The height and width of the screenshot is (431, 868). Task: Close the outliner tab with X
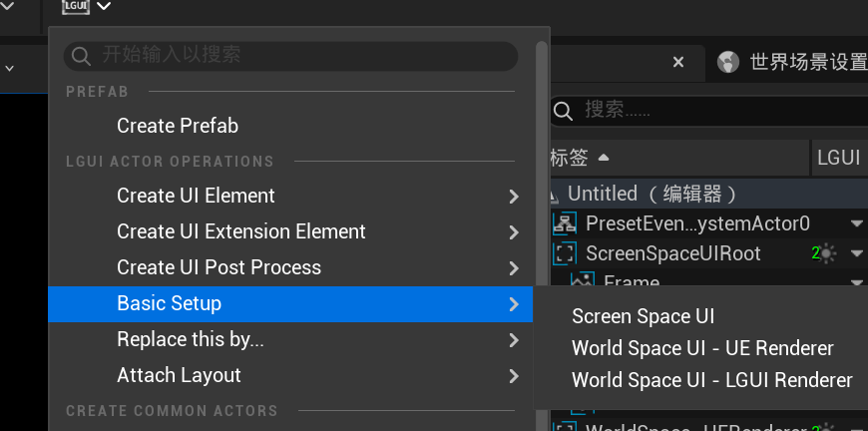(678, 63)
